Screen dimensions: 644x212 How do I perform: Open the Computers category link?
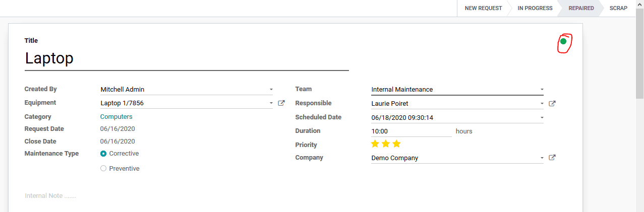[116, 117]
